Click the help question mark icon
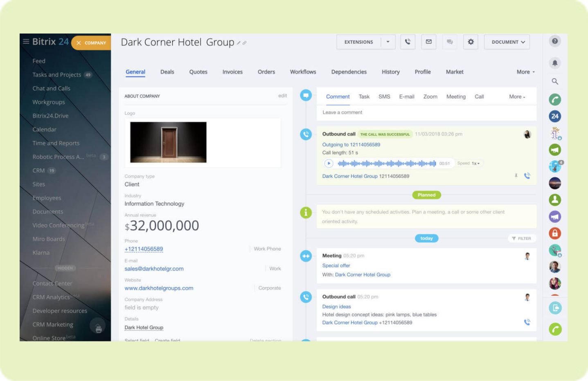 [x=555, y=41]
